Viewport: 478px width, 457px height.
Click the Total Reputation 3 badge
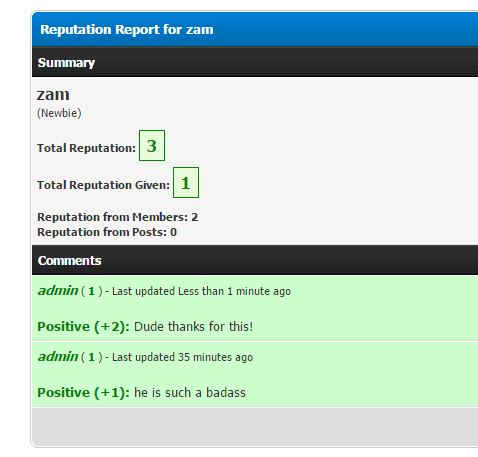click(152, 146)
